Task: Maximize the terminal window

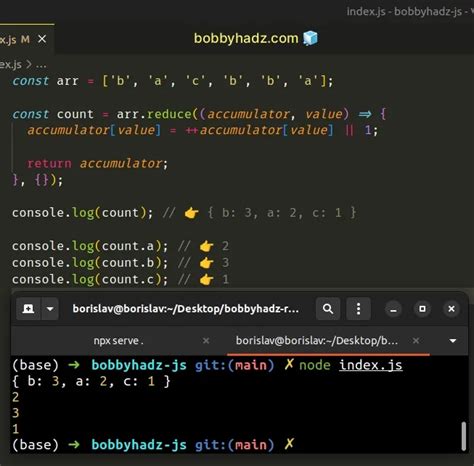Action: (x=422, y=309)
